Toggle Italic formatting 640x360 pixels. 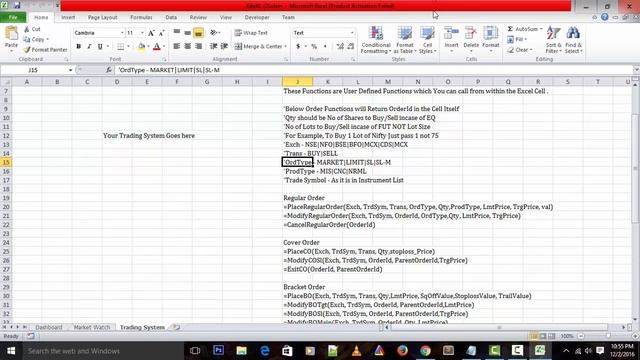(89, 47)
